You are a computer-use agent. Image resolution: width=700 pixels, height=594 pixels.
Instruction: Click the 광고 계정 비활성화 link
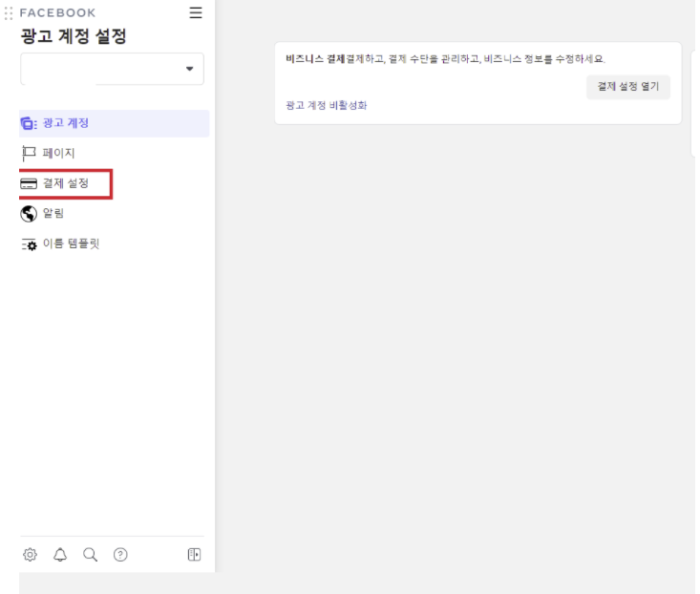point(327,105)
